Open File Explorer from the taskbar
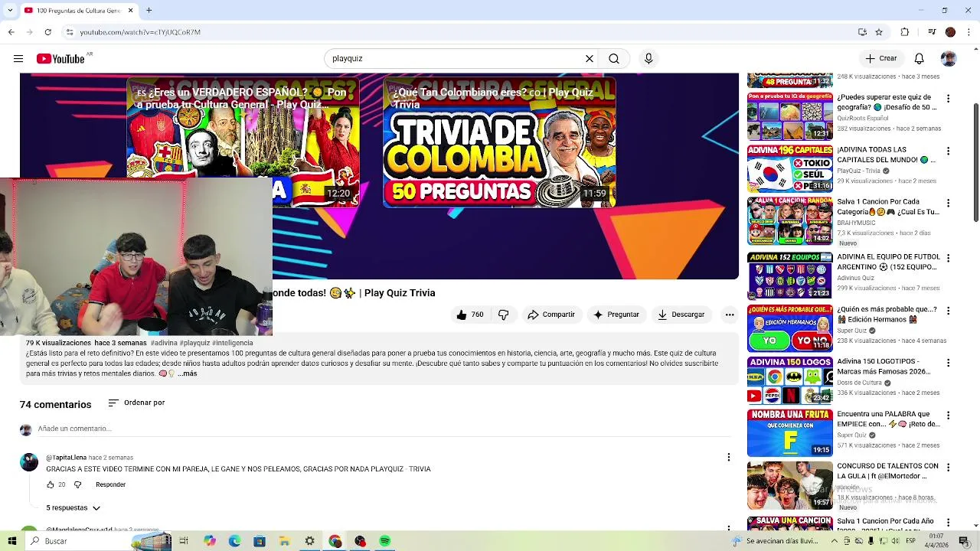This screenshot has width=980, height=551. point(284,541)
